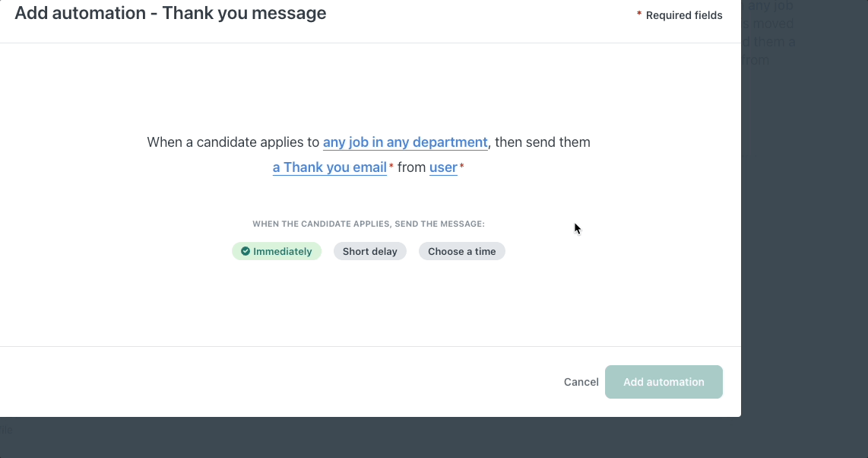Viewport: 868px width, 458px height.
Task: Click the red asterisk after Thank you email
Action: click(x=391, y=166)
